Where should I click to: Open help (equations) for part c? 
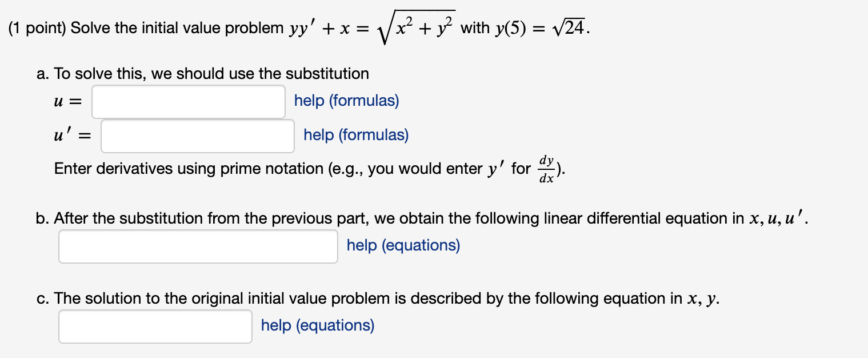[x=317, y=325]
